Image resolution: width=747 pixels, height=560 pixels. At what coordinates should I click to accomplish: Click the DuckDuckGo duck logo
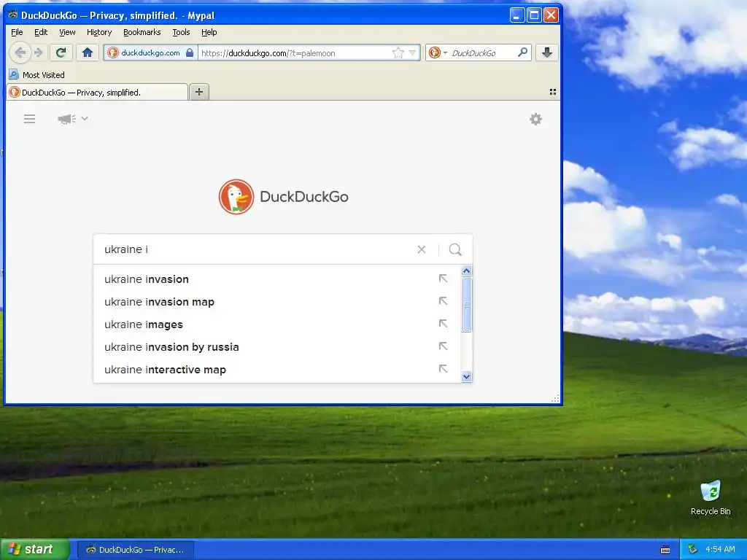[x=236, y=197]
